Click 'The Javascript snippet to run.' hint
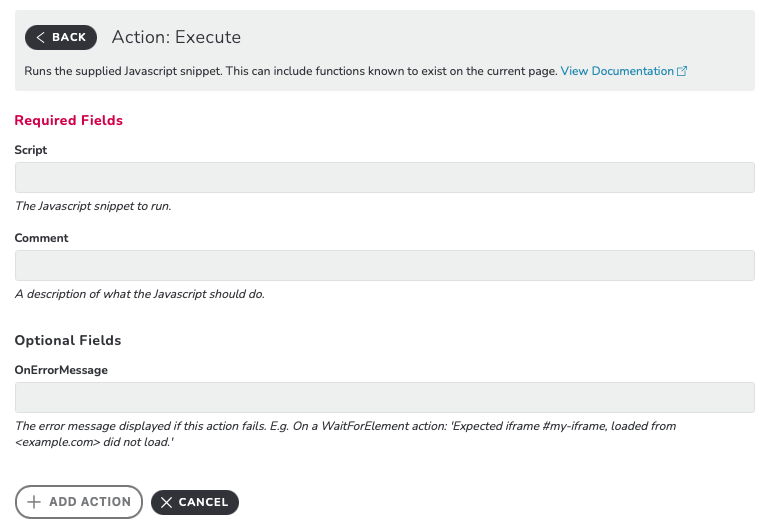The image size is (769, 527). click(x=93, y=206)
